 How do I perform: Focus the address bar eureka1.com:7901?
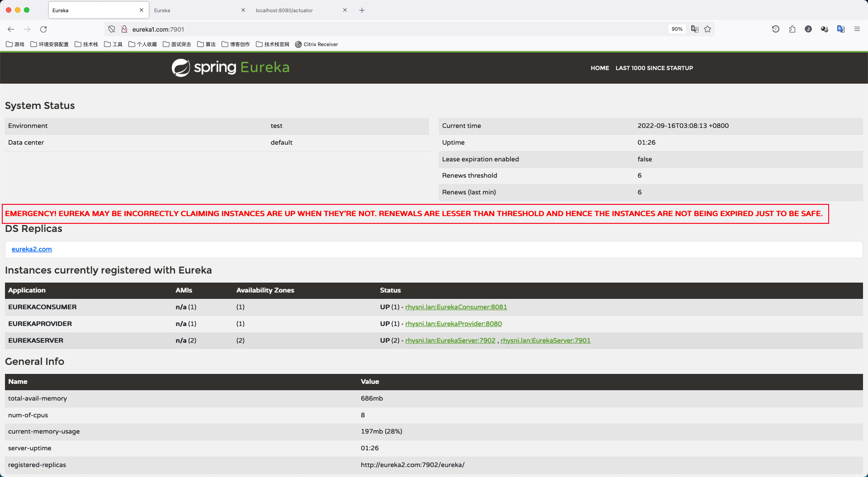[x=398, y=29]
